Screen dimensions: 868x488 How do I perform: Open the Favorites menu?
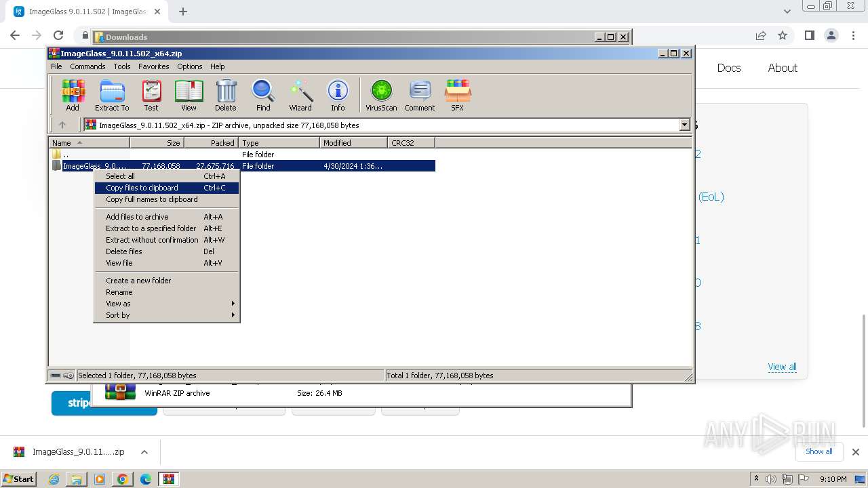pos(154,66)
